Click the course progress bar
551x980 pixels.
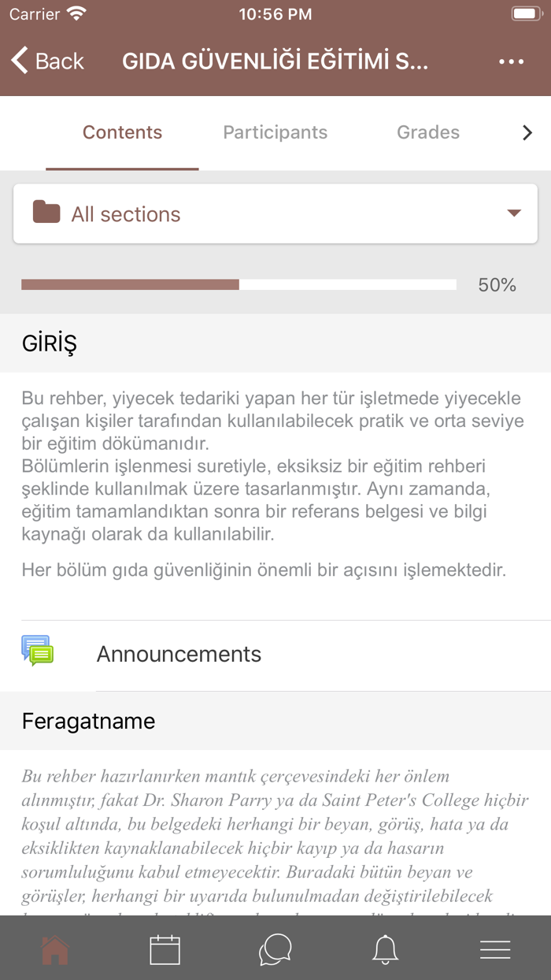pyautogui.click(x=239, y=285)
